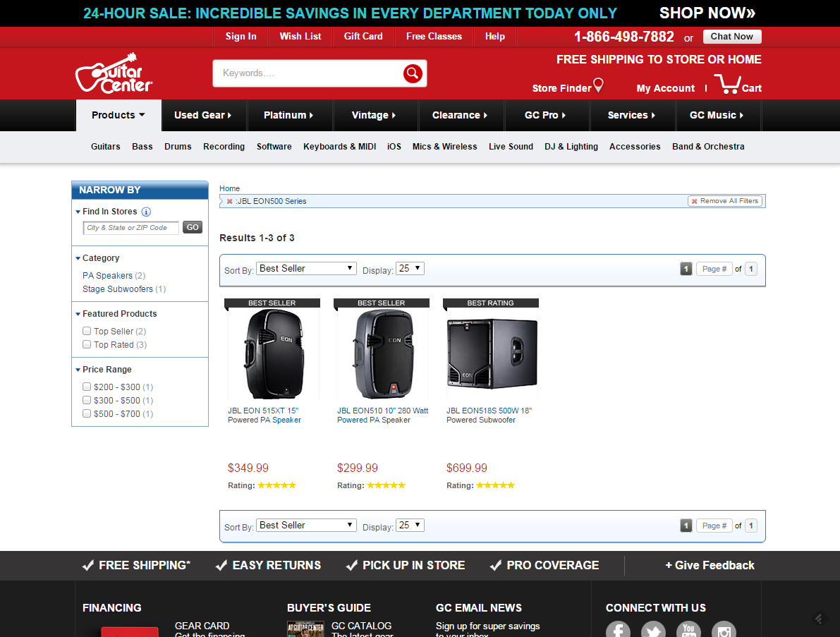Screen dimensions: 840x637
Task: Click the JBL EON510 rating stars
Action: point(386,485)
